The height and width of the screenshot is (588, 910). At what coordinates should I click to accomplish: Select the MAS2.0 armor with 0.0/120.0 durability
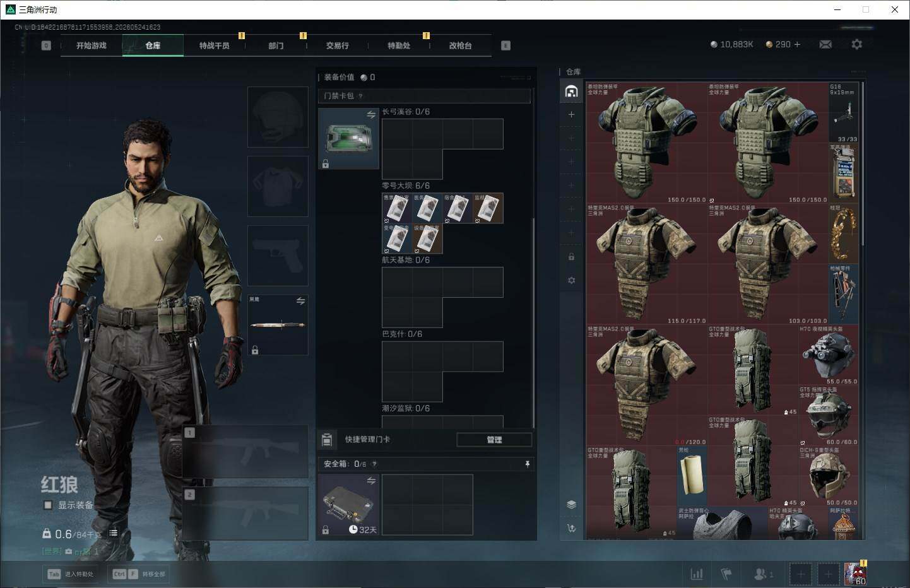[647, 385]
